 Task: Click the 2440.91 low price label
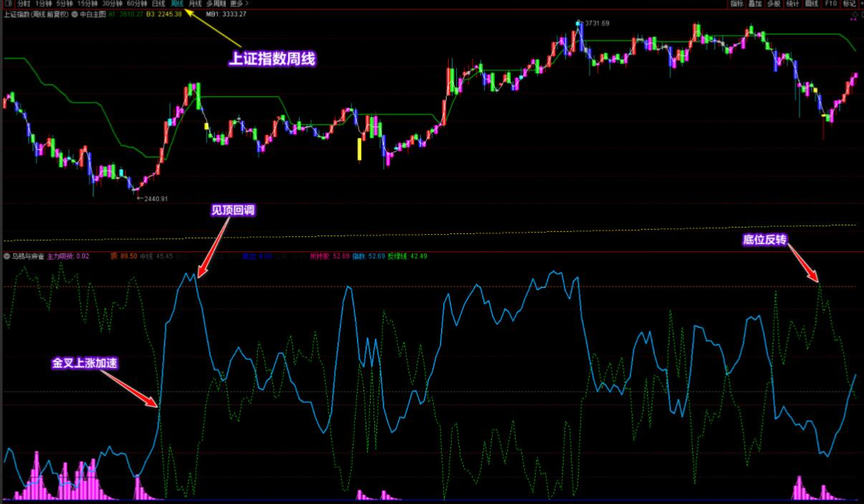pos(155,199)
